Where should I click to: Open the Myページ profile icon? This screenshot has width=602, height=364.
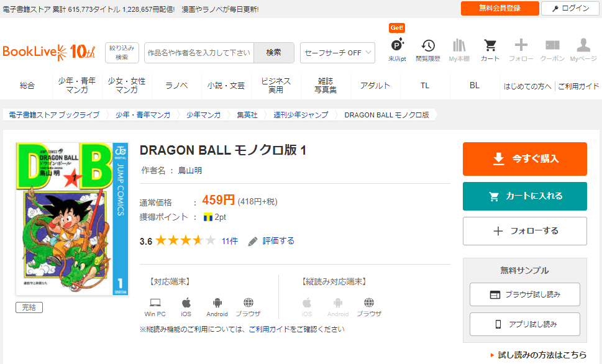[x=583, y=46]
